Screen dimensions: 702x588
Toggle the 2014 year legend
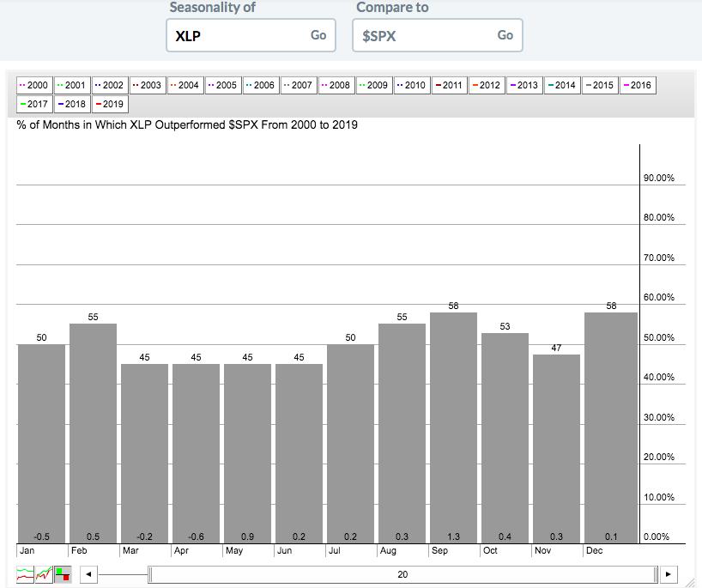tap(562, 85)
